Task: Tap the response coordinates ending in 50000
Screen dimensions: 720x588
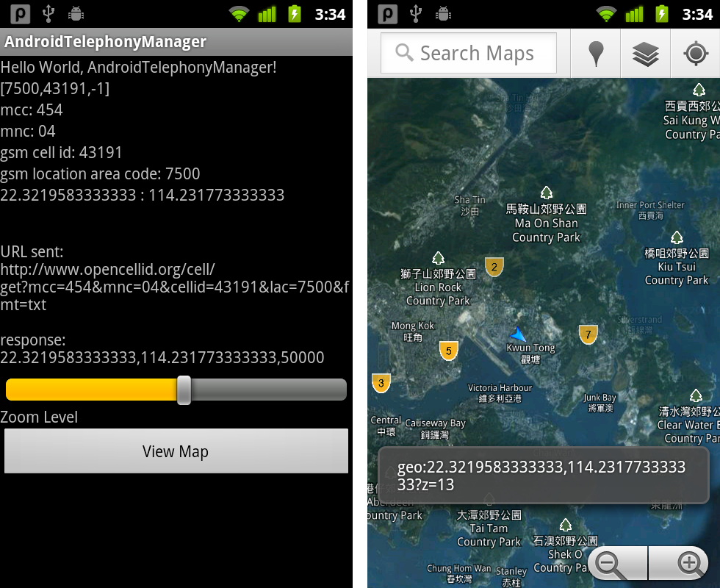Action: coord(162,357)
